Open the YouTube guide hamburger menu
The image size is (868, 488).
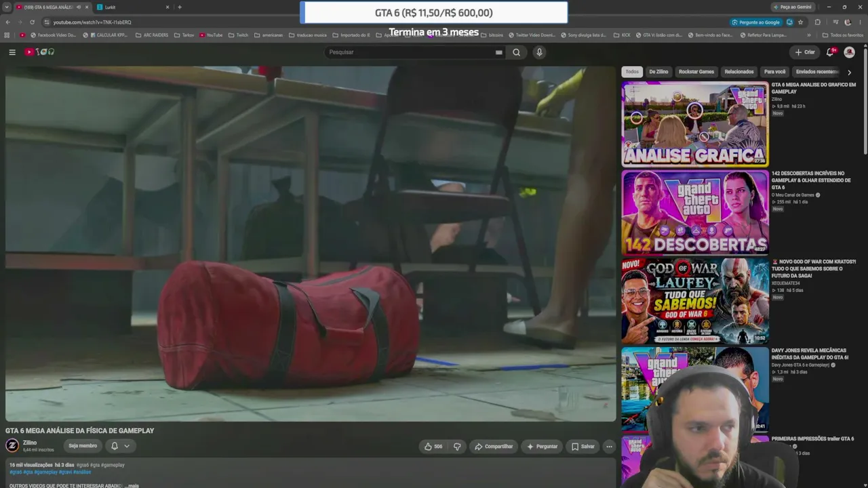(x=12, y=52)
